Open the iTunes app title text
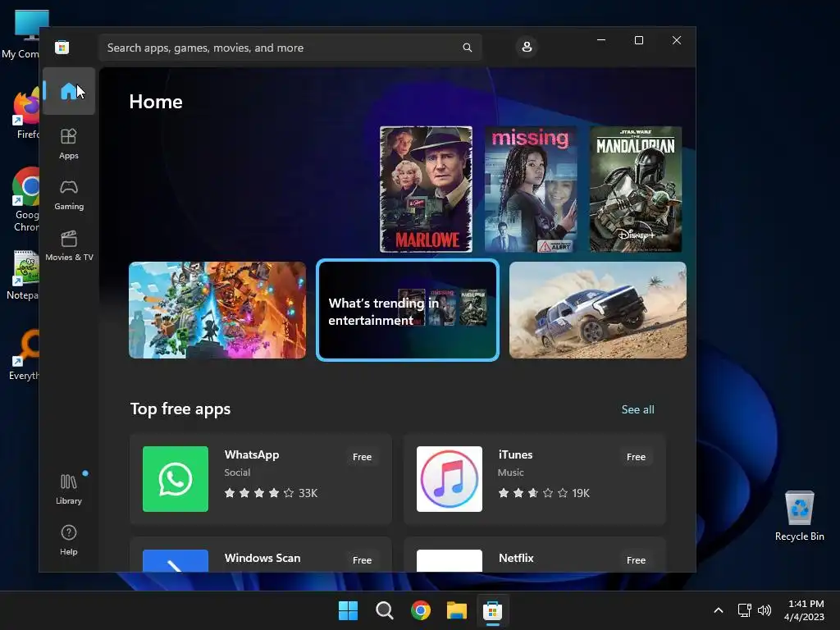The height and width of the screenshot is (630, 840). [515, 454]
